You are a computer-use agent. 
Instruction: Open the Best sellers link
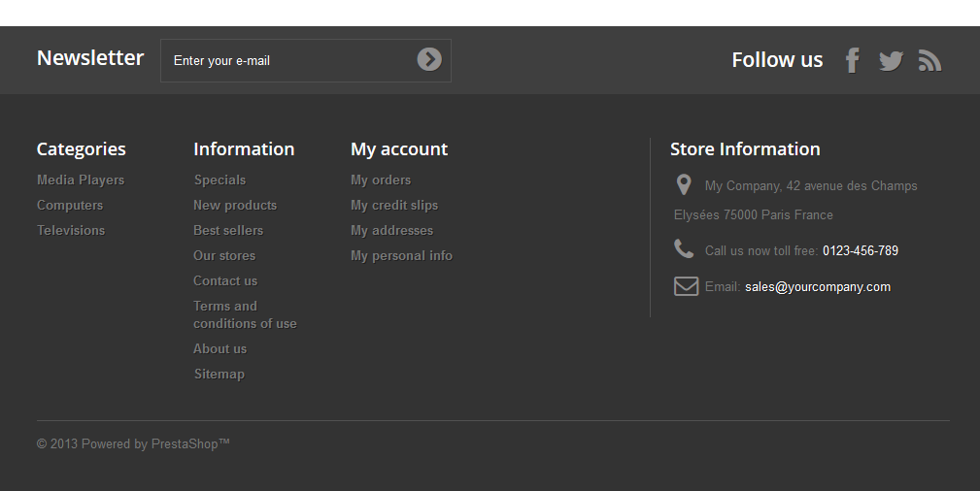[228, 230]
